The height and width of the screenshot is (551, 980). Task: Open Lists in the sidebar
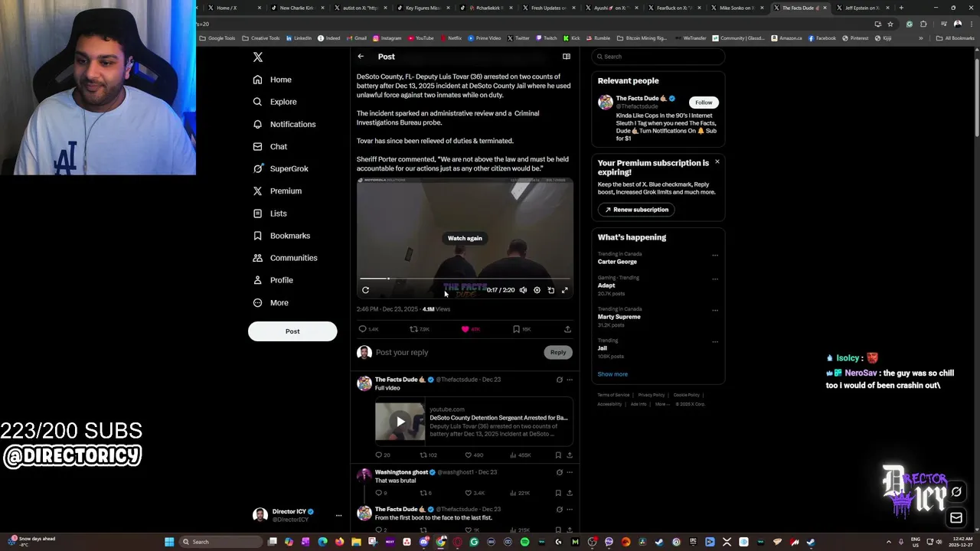(x=269, y=214)
